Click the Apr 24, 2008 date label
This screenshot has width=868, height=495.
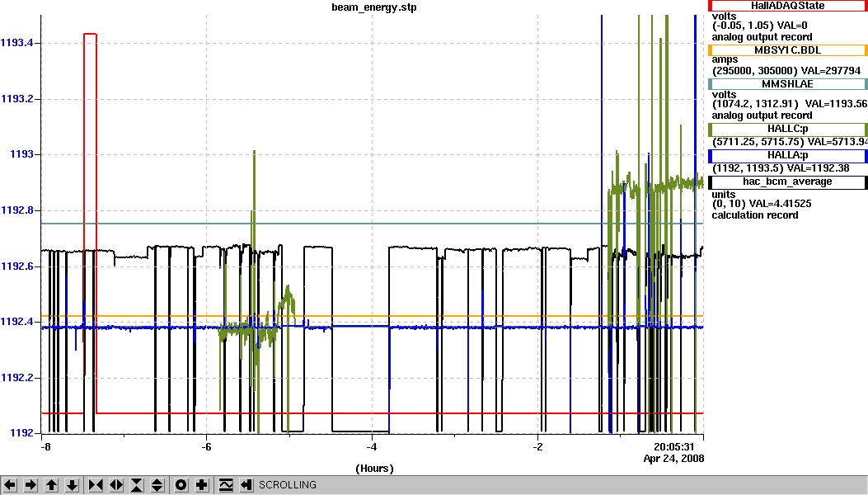(673, 459)
